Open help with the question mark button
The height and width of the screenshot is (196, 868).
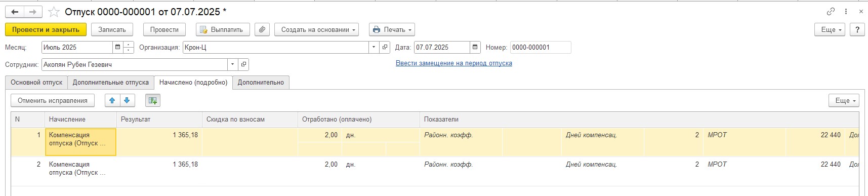pos(857,30)
